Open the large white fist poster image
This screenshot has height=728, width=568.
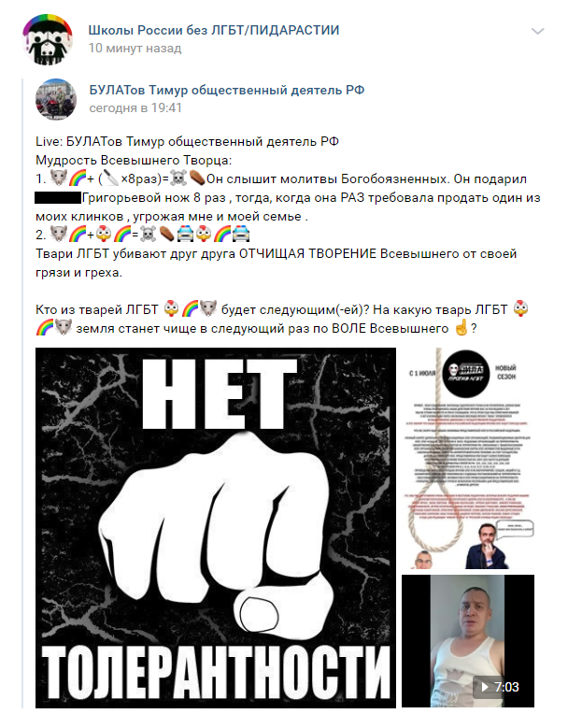pos(216,528)
